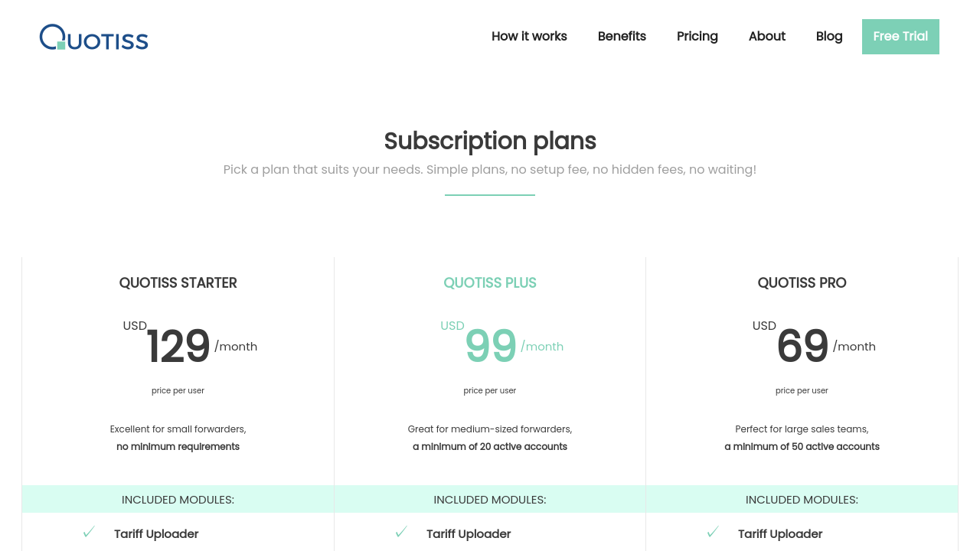Go to the Benefits section

coord(622,37)
